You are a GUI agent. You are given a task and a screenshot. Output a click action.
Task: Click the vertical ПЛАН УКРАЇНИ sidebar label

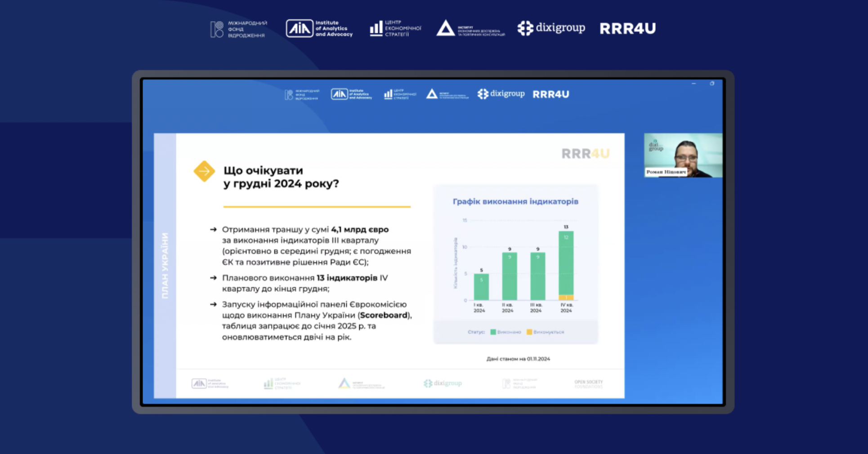165,266
